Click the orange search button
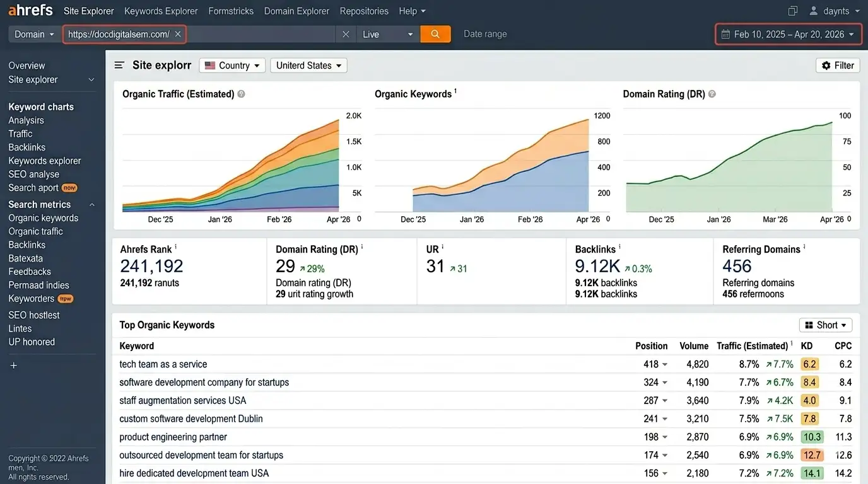The height and width of the screenshot is (484, 868). 435,34
